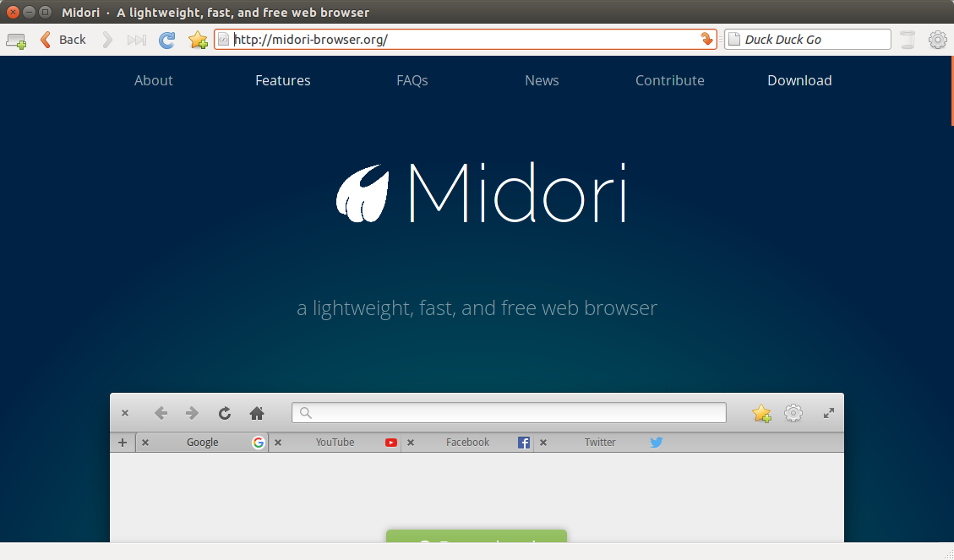The image size is (954, 560).
Task: Open the Features page link
Action: point(283,80)
